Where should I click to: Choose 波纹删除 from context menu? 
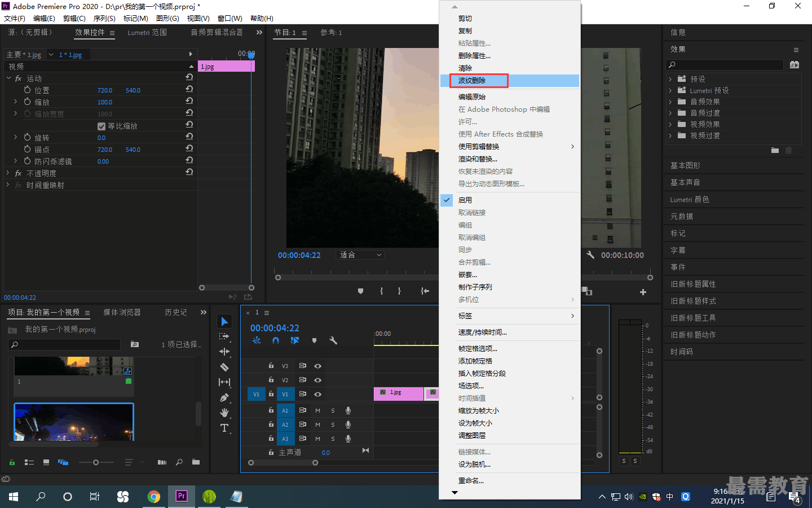[x=510, y=81]
